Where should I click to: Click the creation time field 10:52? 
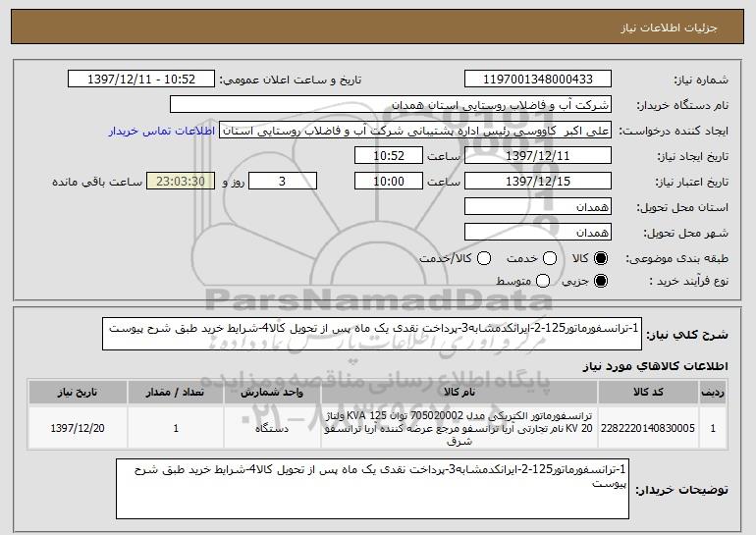(389, 156)
